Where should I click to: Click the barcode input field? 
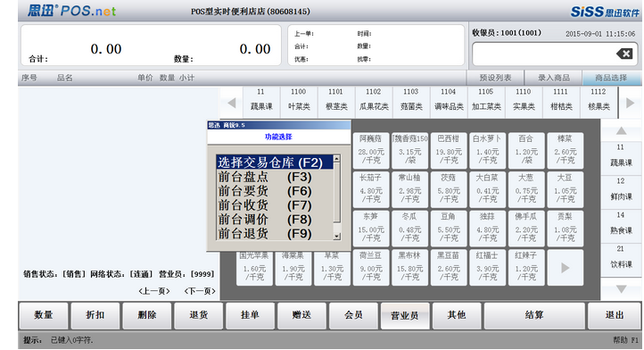pos(555,54)
